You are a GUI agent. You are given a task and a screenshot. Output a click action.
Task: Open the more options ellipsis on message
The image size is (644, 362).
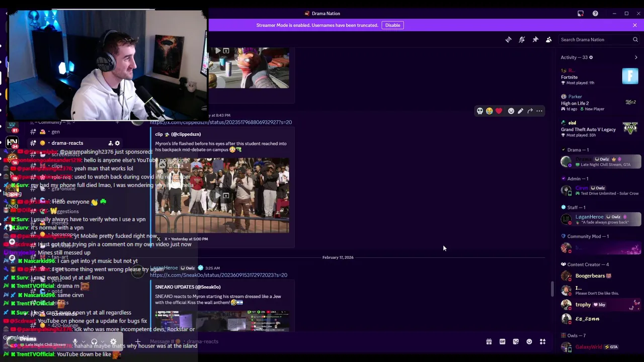(x=539, y=111)
